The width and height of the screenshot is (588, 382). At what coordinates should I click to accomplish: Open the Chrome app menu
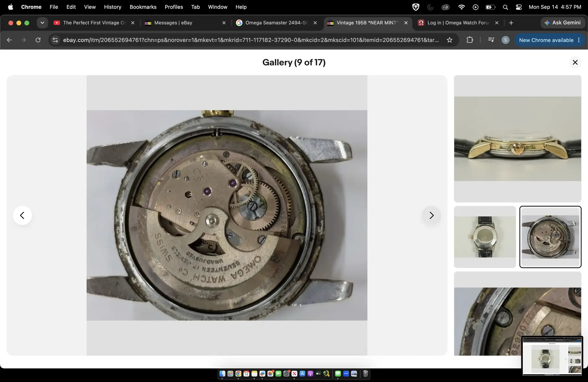coord(31,7)
